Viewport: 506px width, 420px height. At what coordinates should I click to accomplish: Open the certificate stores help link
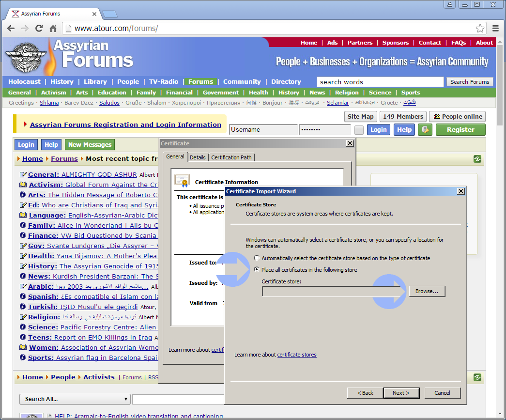click(x=296, y=355)
